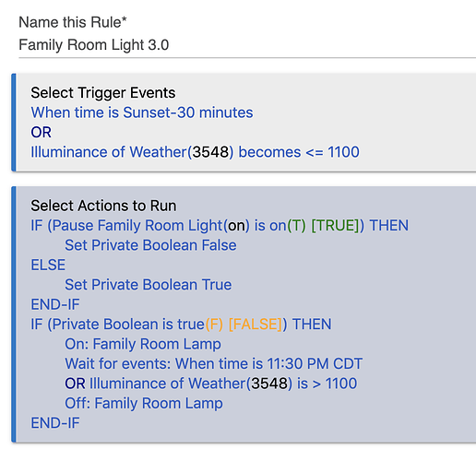Select the 'On: Family Room Lamp' action
476x461 pixels.
(x=143, y=344)
